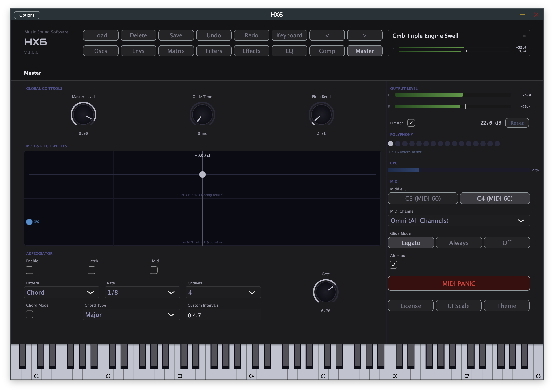This screenshot has height=392, width=554.
Task: Turn glide mode Off
Action: 507,243
